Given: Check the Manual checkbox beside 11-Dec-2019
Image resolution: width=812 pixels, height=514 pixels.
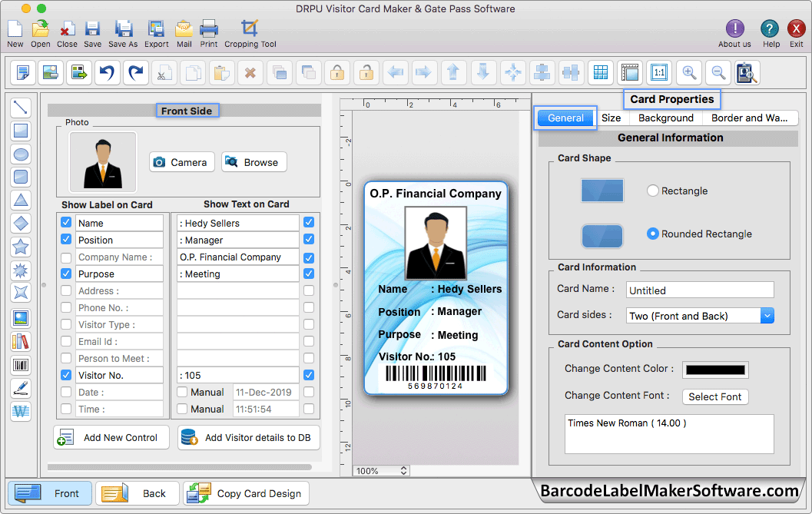Looking at the screenshot, I should pyautogui.click(x=182, y=393).
